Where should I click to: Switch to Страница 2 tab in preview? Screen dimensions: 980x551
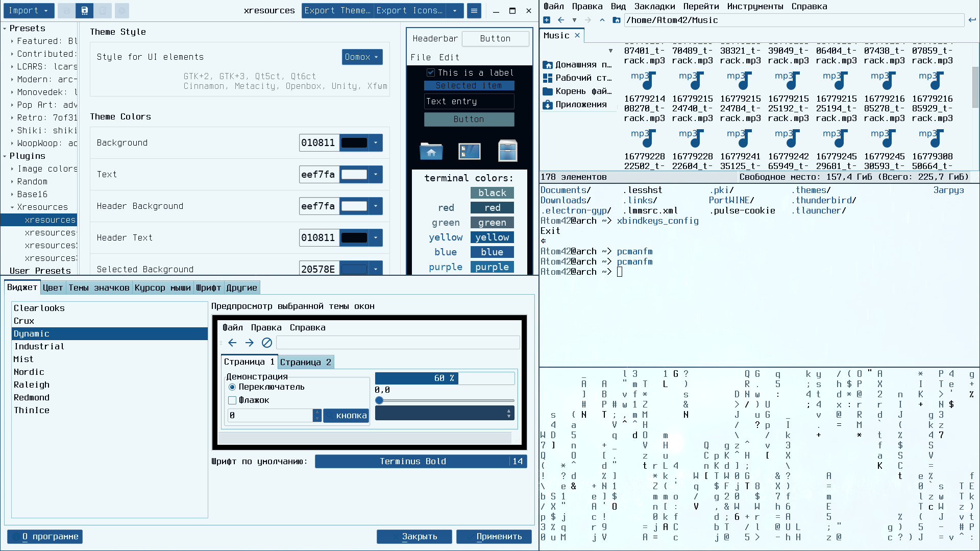(x=306, y=362)
